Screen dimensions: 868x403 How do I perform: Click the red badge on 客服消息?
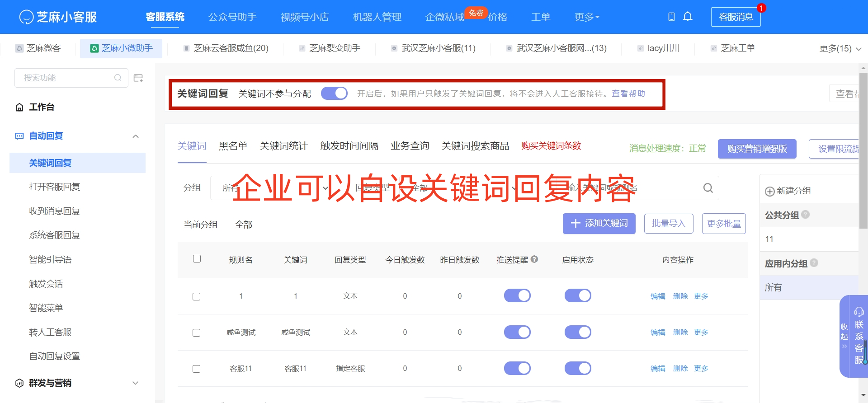point(761,8)
